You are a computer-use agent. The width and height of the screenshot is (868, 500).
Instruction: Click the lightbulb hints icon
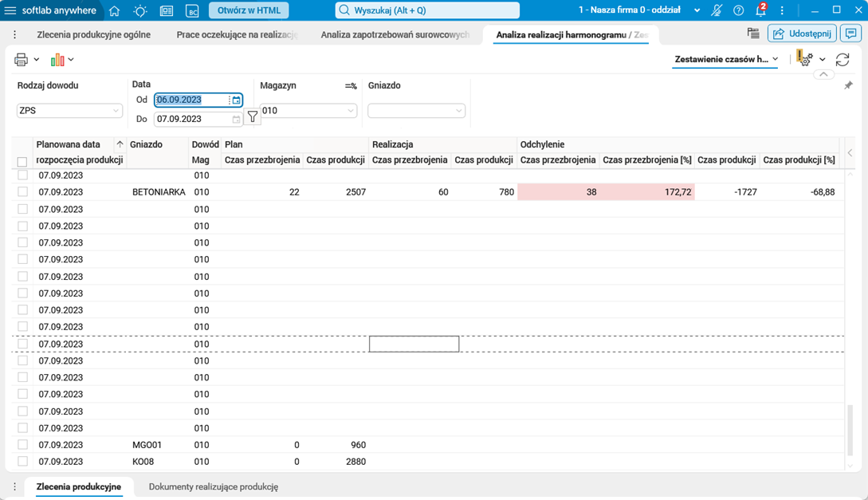point(140,10)
